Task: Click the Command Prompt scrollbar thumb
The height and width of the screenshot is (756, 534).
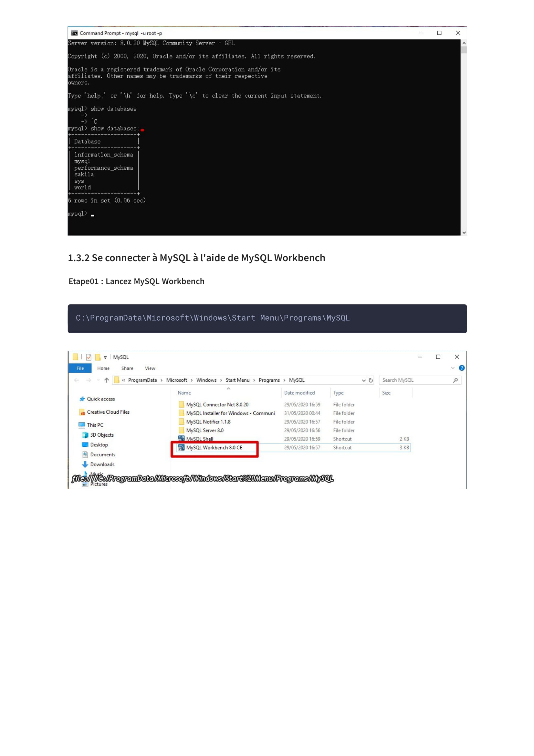Action: coord(464,50)
